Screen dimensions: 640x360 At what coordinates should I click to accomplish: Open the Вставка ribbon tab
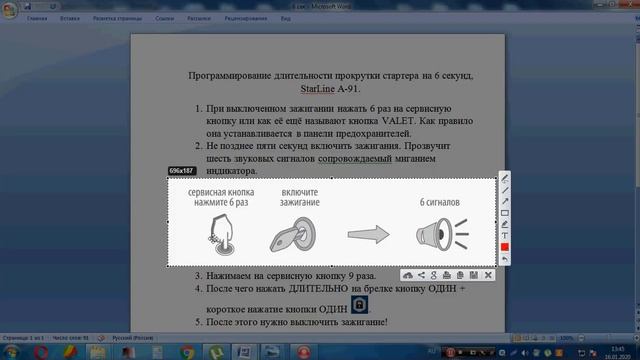click(x=70, y=18)
